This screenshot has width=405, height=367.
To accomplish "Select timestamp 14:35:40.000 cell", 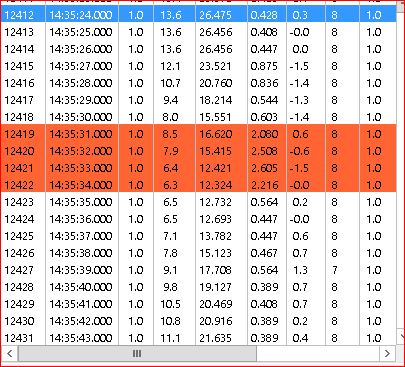I will 81,287.
